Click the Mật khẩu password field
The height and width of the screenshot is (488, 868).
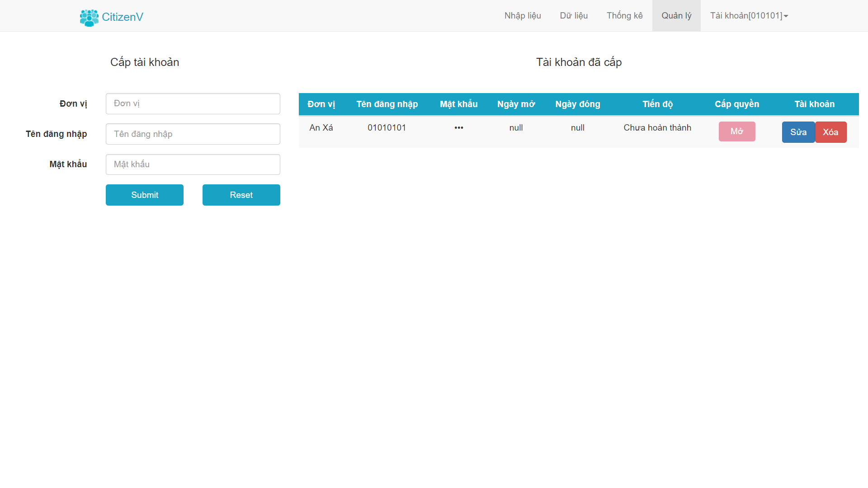pyautogui.click(x=193, y=164)
